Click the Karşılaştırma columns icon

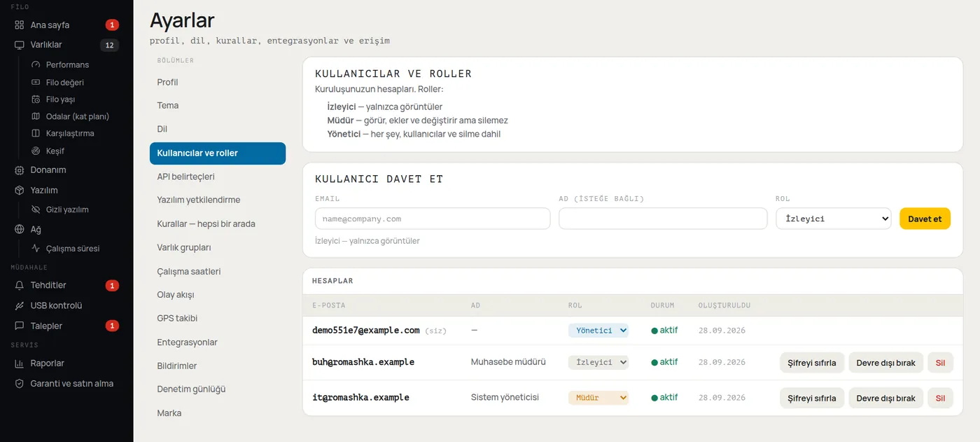point(36,133)
